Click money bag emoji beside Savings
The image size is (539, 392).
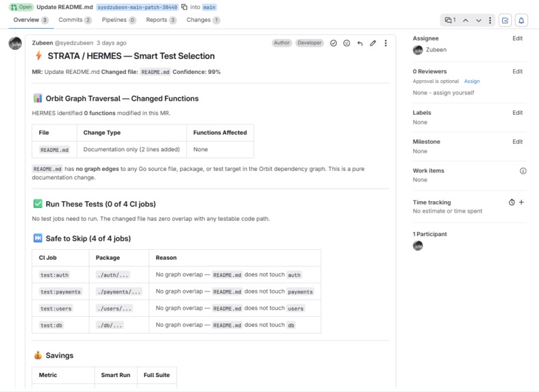(38, 355)
